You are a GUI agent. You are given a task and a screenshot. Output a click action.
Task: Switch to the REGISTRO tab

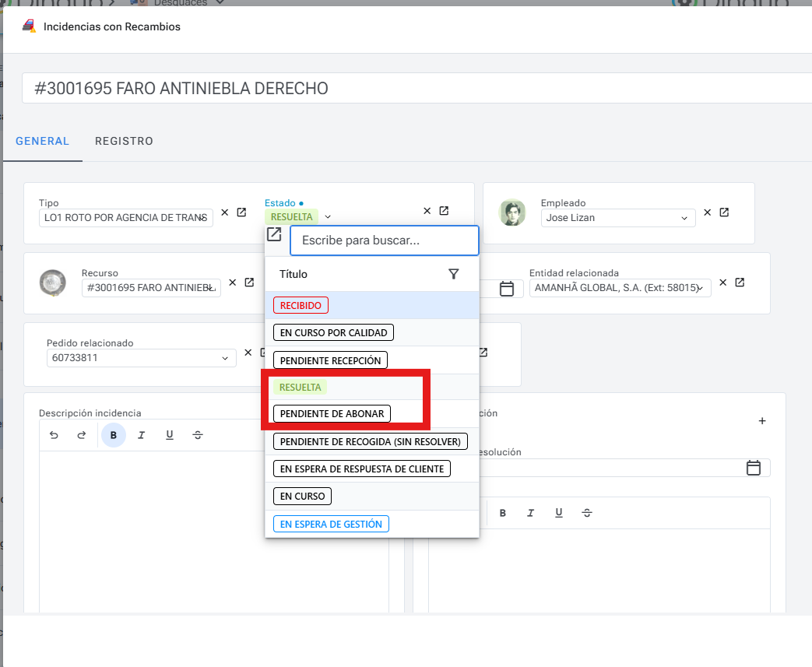coord(124,141)
